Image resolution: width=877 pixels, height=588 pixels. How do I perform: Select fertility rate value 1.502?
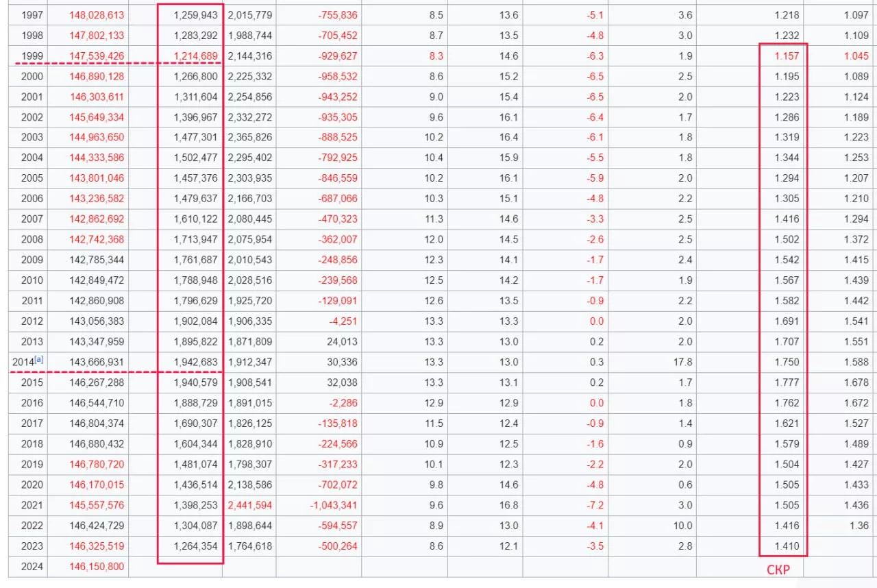(x=787, y=239)
